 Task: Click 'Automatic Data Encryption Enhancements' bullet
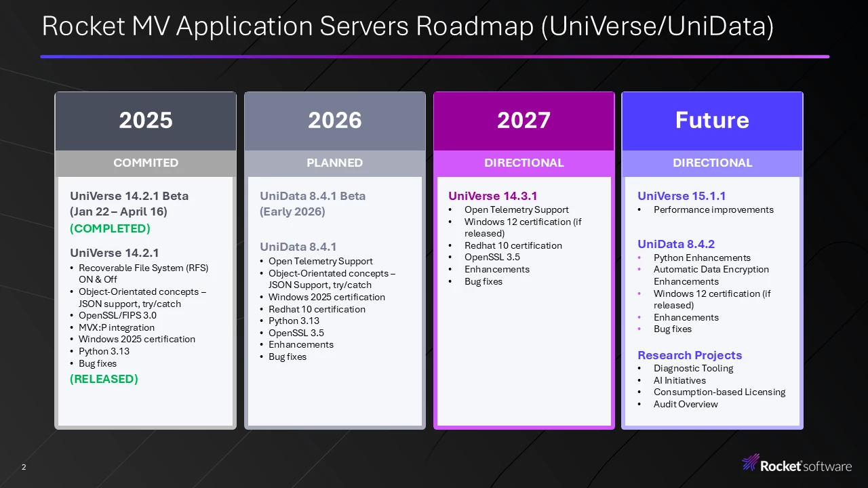click(711, 275)
